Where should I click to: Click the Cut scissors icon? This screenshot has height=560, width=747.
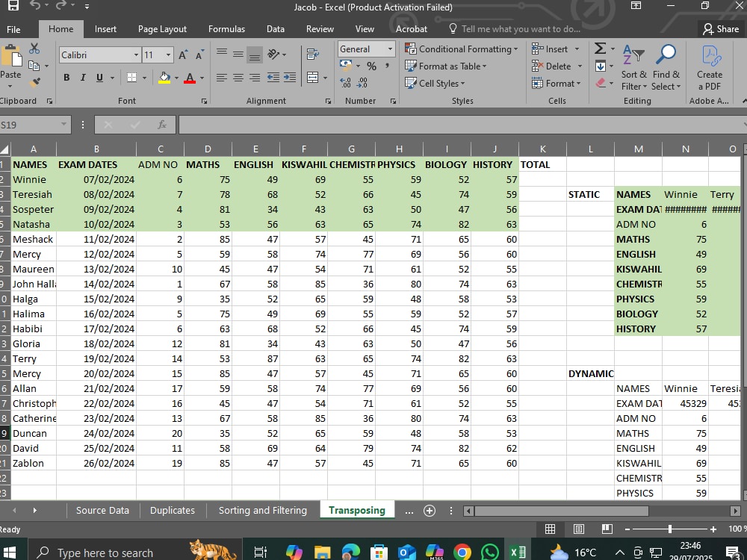click(34, 49)
